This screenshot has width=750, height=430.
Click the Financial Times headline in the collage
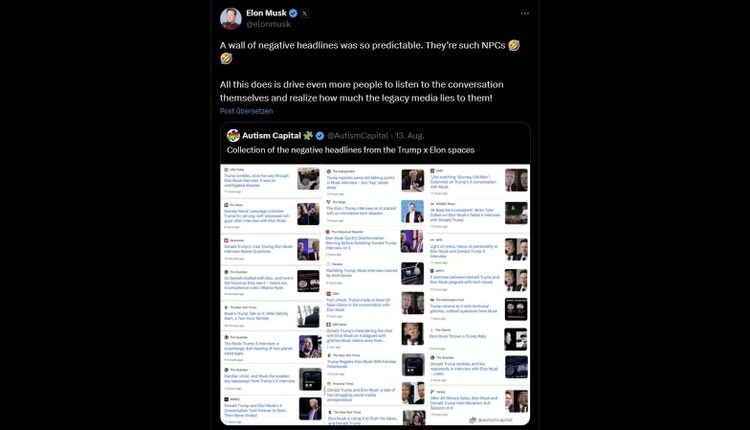point(361,393)
